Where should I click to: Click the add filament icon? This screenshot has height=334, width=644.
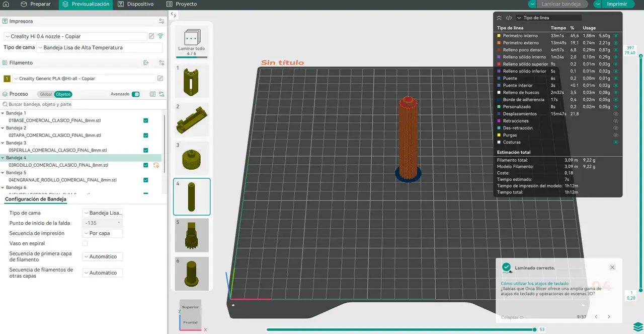[146, 63]
